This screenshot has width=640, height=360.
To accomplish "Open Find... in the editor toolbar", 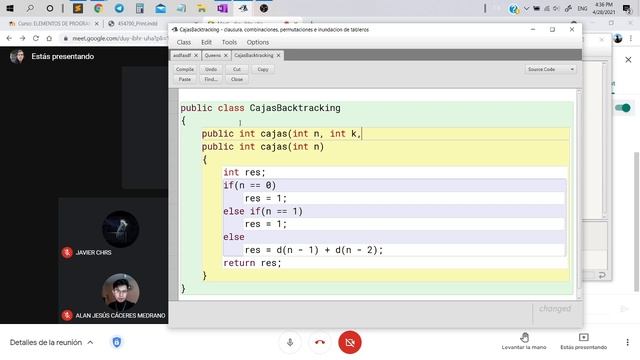I will (x=211, y=79).
